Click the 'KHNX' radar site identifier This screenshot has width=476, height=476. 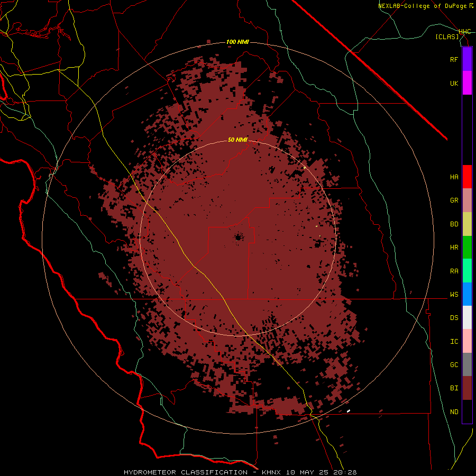pos(271,472)
